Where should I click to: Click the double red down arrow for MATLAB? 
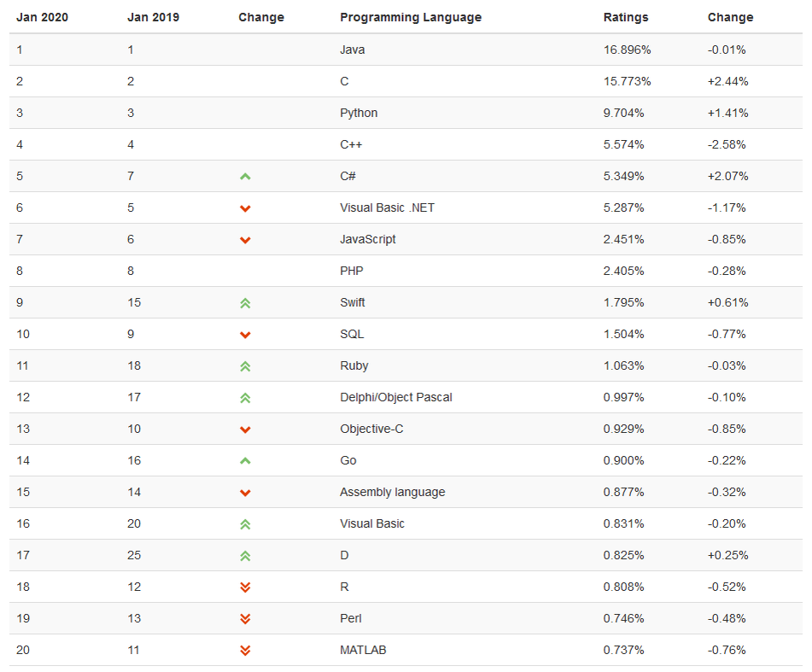coord(245,651)
